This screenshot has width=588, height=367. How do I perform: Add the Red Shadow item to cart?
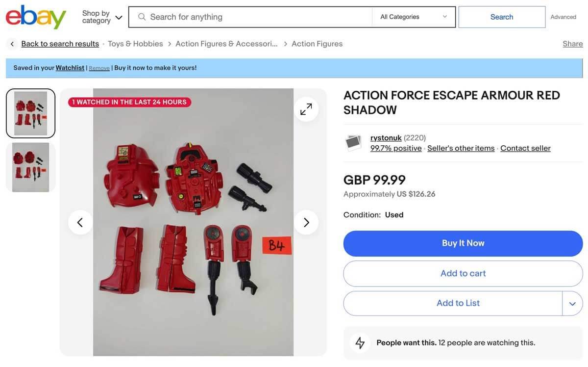[463, 273]
